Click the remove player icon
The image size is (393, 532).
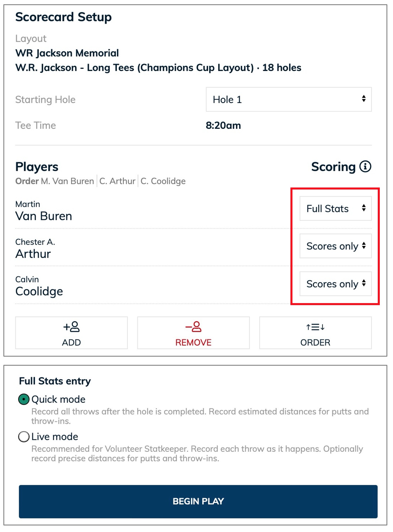tap(193, 327)
